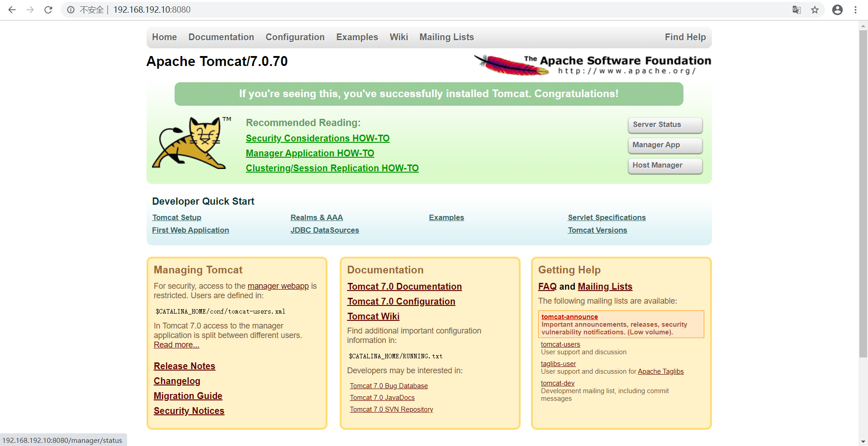868x446 pixels.
Task: Click the Read more... link
Action: click(176, 345)
